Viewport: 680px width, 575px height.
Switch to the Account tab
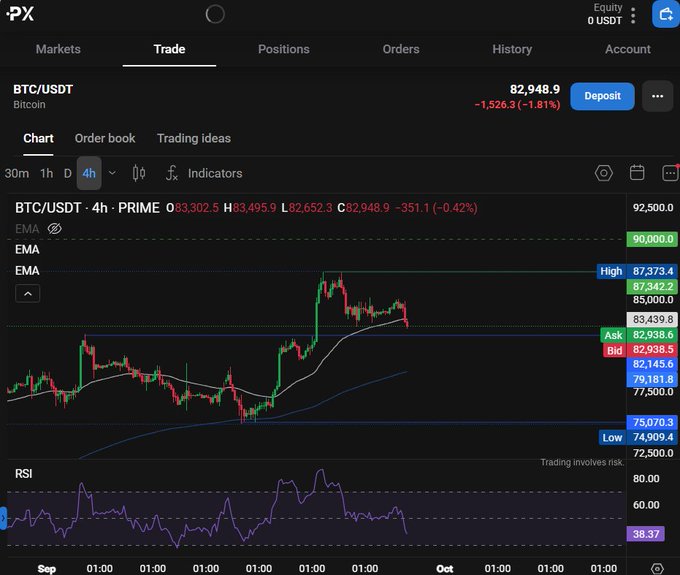(x=628, y=49)
